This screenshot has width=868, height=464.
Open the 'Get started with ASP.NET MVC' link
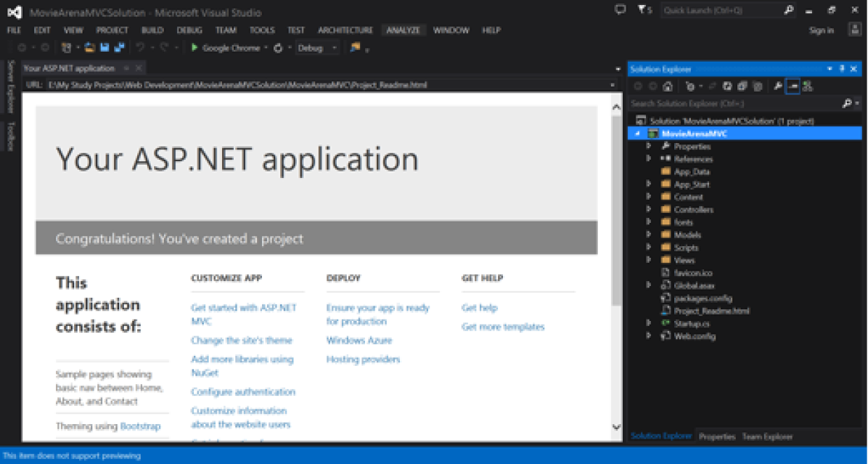pos(244,314)
